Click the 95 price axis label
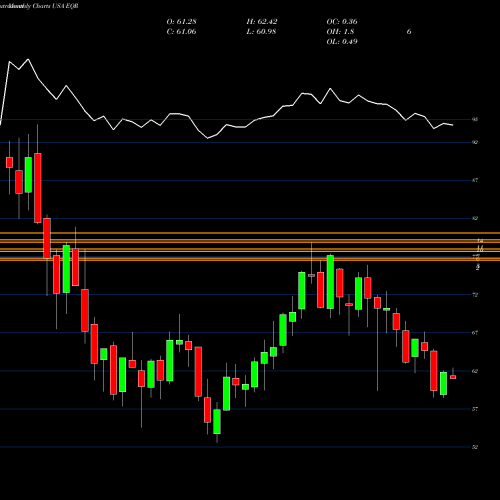The height and width of the screenshot is (500, 500). coord(475,119)
